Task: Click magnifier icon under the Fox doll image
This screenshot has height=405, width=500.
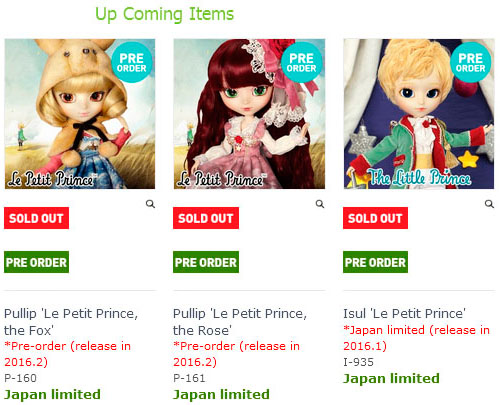Action: pyautogui.click(x=150, y=204)
